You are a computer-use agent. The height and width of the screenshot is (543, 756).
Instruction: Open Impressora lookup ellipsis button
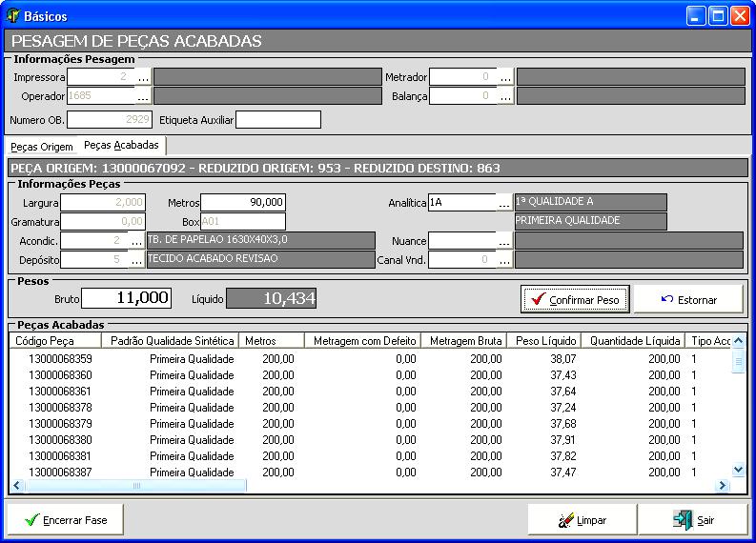[x=142, y=77]
